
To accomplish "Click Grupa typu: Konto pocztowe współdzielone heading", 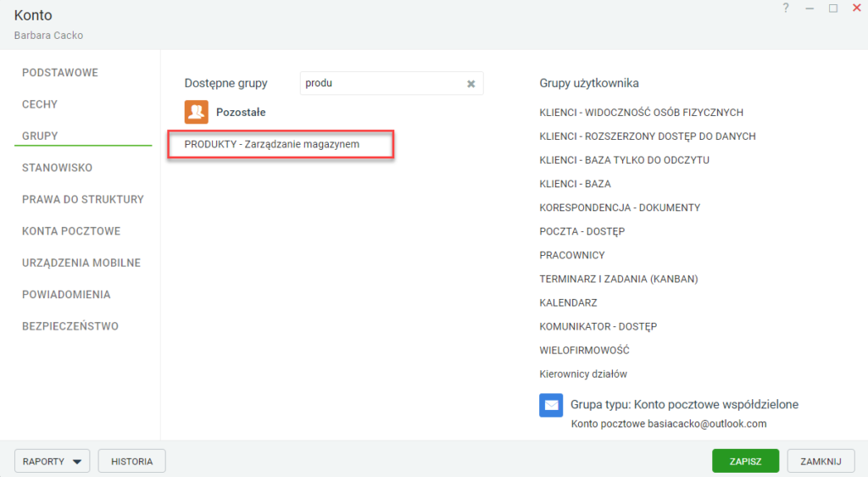I will [685, 404].
